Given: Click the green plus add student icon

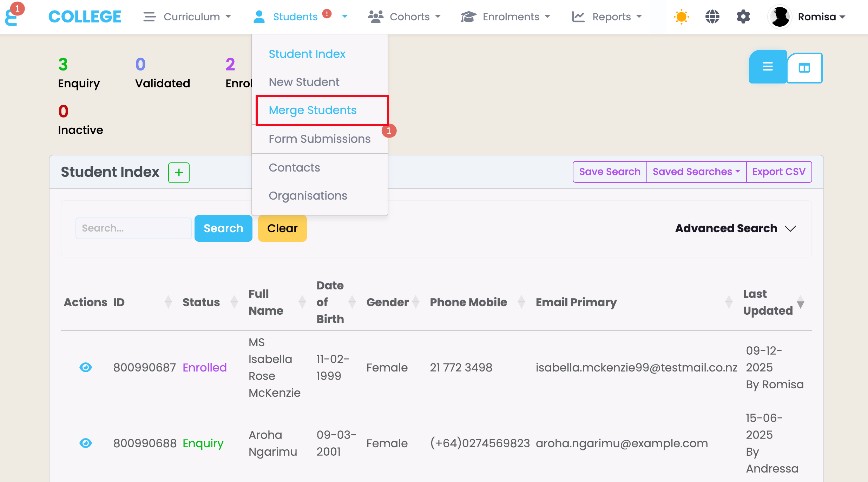Looking at the screenshot, I should click(179, 172).
